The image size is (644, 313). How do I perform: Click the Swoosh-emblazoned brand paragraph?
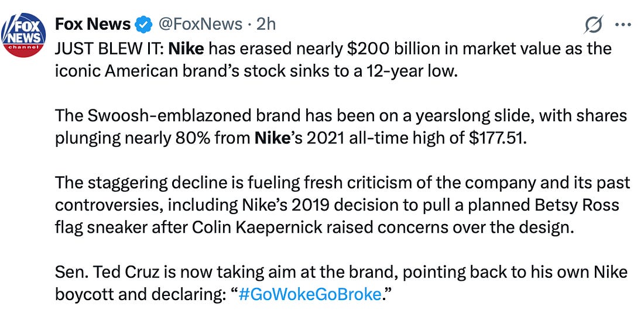(x=341, y=127)
